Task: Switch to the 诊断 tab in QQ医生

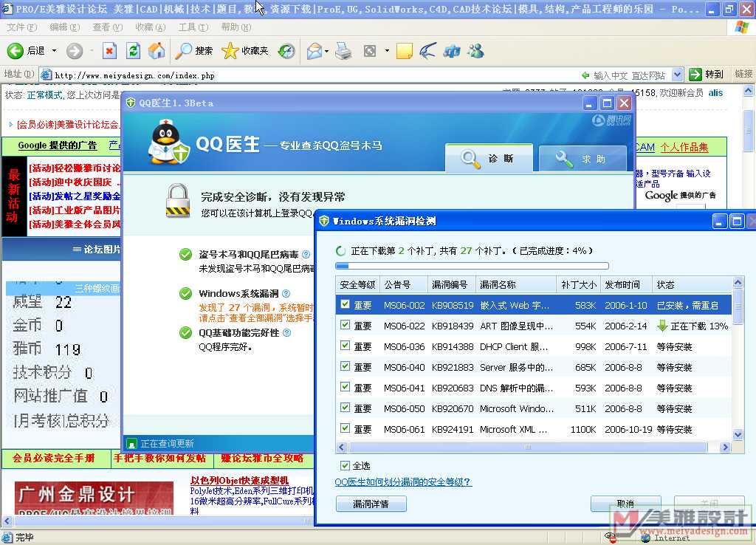Action: point(489,158)
